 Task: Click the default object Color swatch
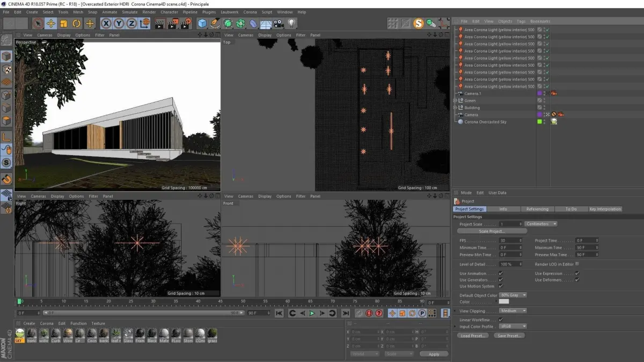[504, 301]
